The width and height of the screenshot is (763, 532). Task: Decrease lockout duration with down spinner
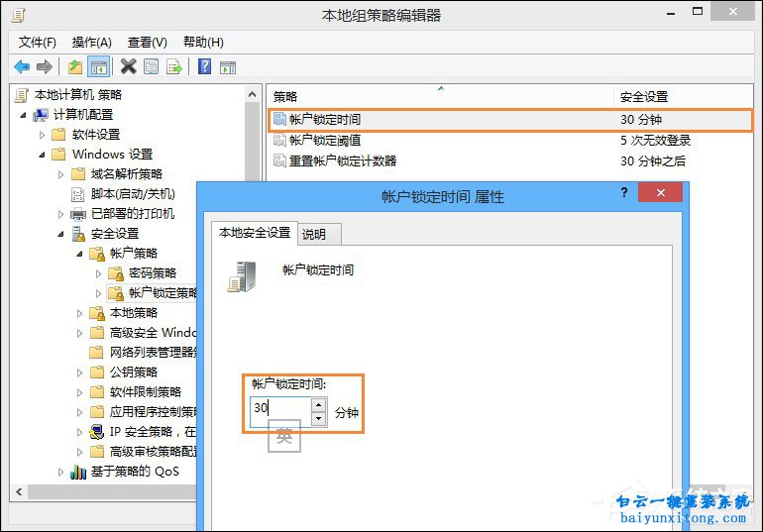click(x=319, y=419)
